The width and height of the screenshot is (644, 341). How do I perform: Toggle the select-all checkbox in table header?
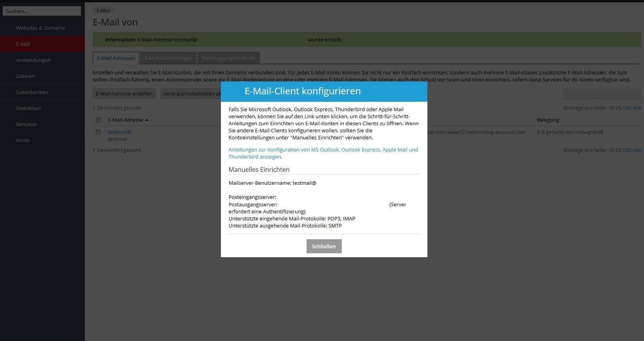[99, 120]
